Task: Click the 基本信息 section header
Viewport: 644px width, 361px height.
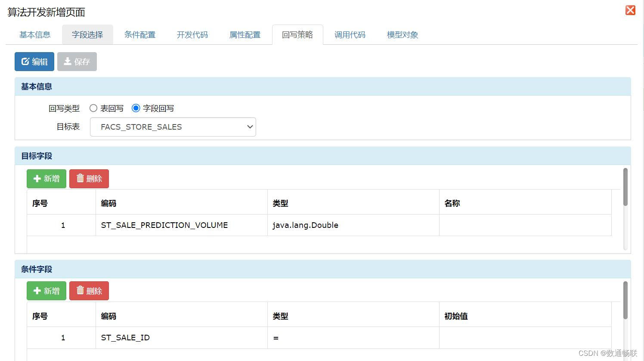Action: pos(323,87)
